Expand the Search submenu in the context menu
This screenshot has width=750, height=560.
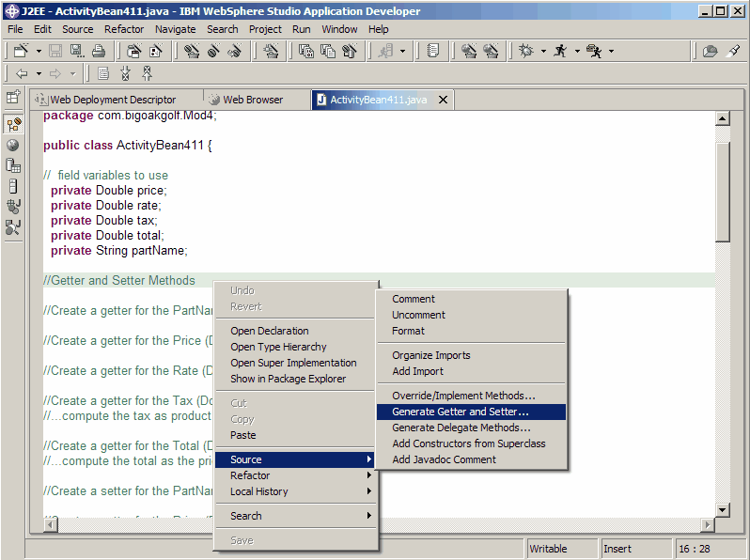(295, 516)
